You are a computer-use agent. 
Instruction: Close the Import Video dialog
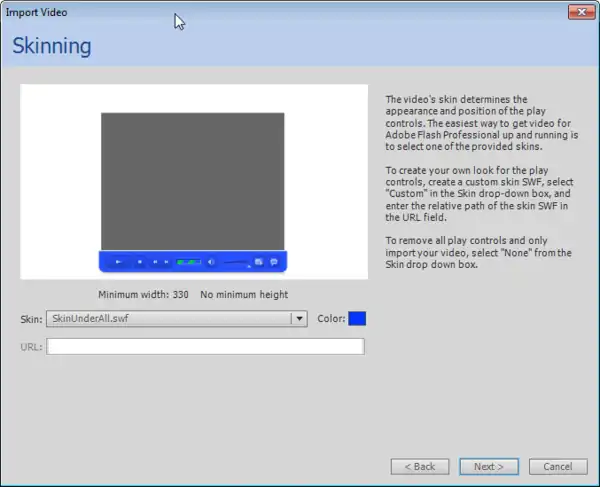coord(577,12)
